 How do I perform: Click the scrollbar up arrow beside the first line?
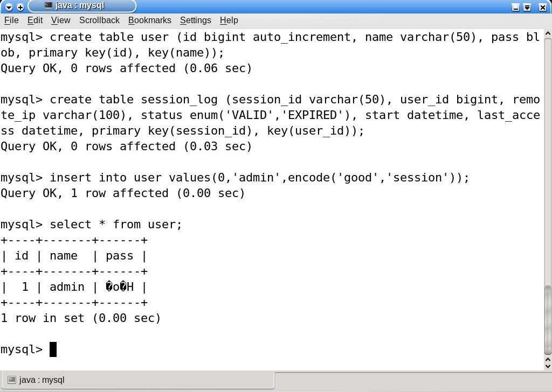(x=548, y=34)
